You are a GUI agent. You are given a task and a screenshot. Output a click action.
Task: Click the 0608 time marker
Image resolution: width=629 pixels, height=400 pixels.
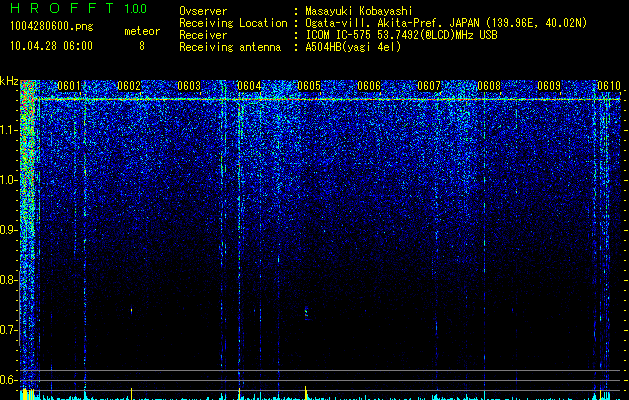(x=489, y=86)
